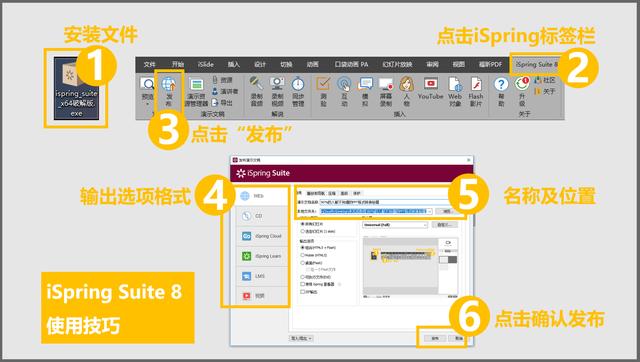
Task: Toggle use iSpring player checkbox
Action: 303,284
